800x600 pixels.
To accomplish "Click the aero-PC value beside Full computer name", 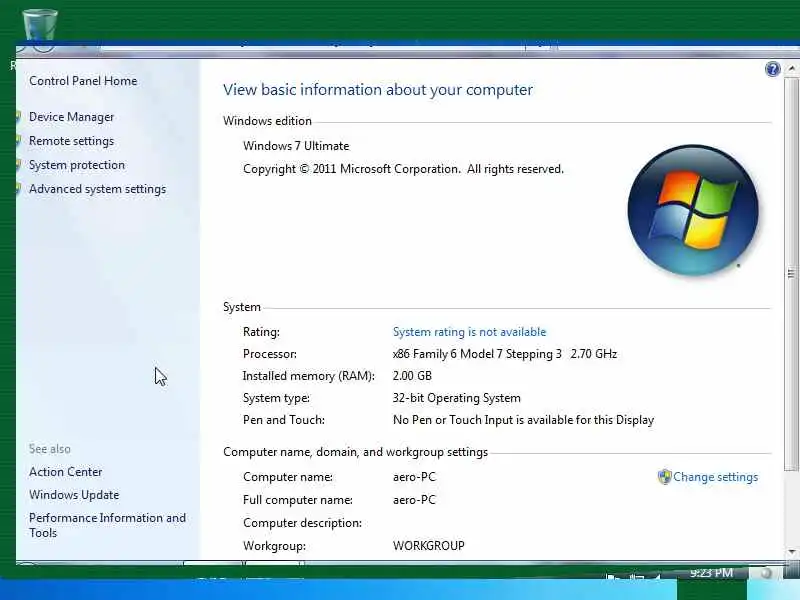I will click(x=414, y=500).
